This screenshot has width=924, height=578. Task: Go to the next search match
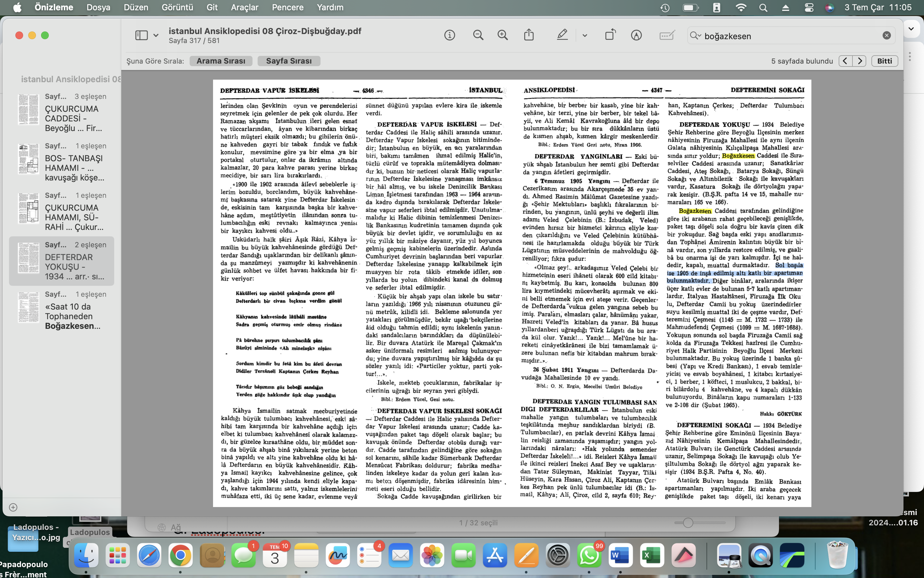pyautogui.click(x=860, y=61)
